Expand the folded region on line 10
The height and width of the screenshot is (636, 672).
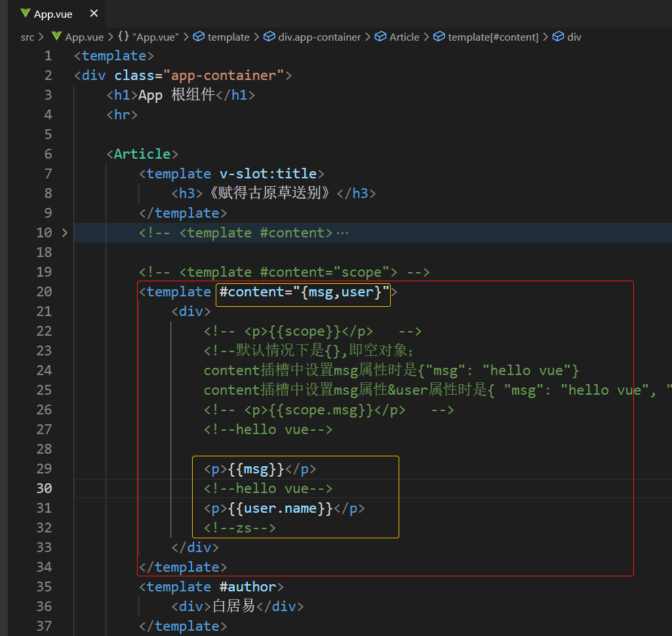tap(65, 233)
